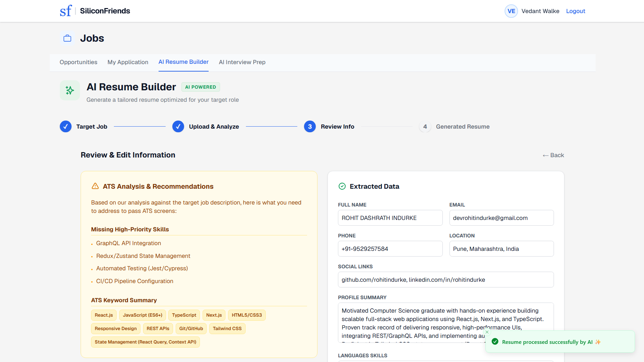Dismiss the success notification with its close icon

(x=487, y=332)
